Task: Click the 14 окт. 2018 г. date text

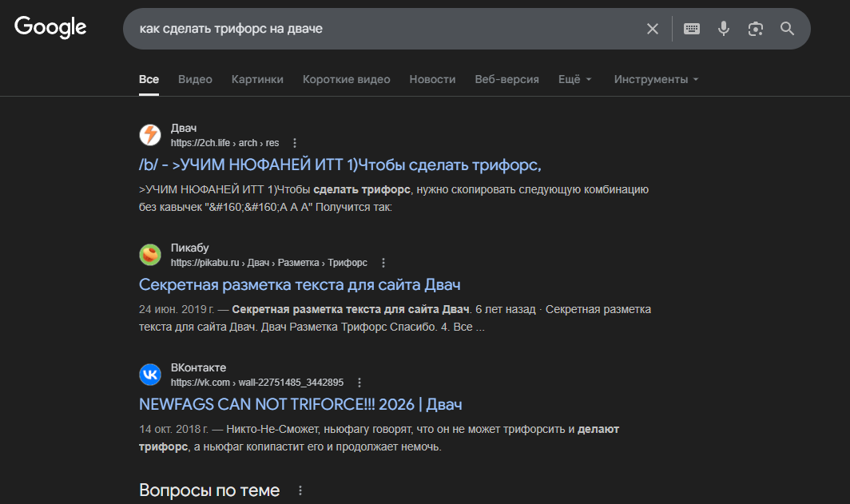Action: 173,429
